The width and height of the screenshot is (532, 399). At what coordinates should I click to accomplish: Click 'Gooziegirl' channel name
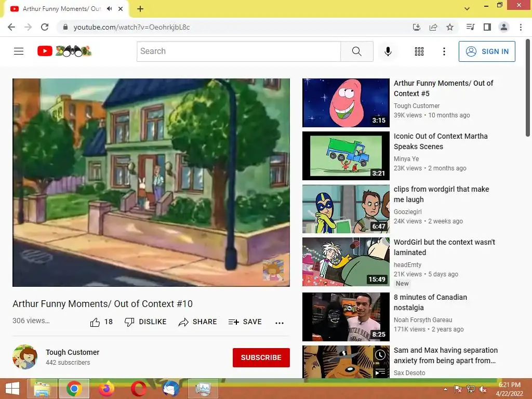pyautogui.click(x=407, y=212)
